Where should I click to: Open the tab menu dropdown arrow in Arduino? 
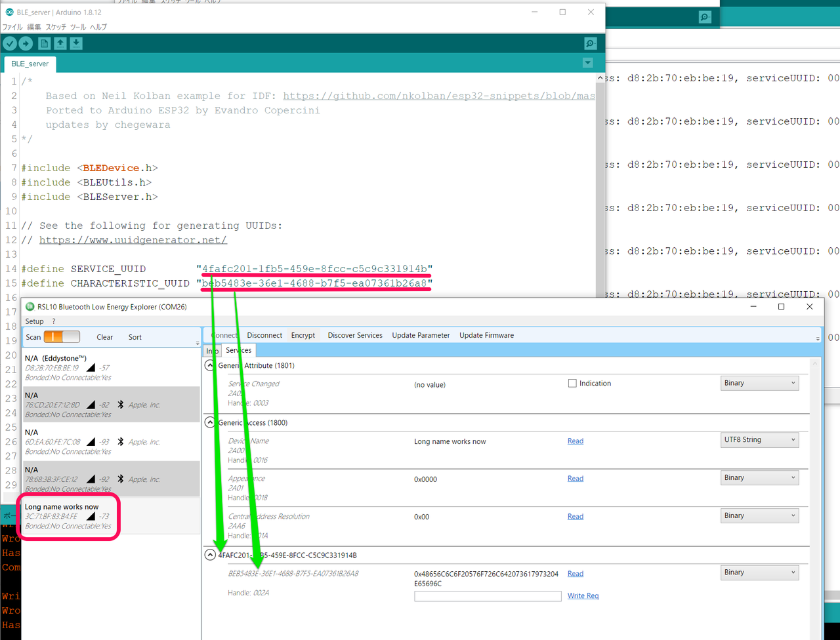[587, 63]
